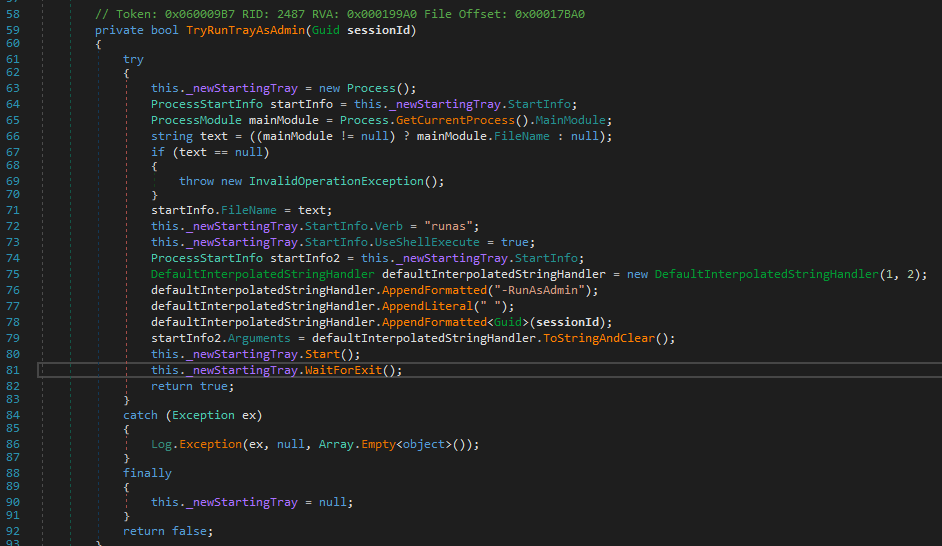This screenshot has width=942, height=546.
Task: Click GetCurrentProcess method call
Action: point(455,120)
